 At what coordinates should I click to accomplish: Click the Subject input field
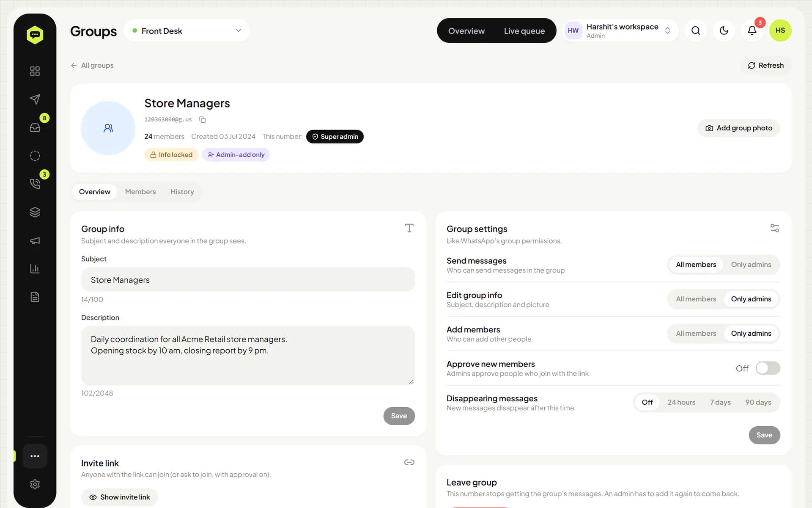248,279
